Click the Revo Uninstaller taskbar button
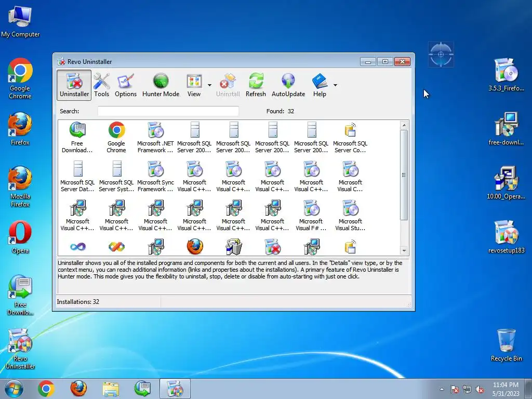Screen dimensions: 532x399 (x=175, y=389)
